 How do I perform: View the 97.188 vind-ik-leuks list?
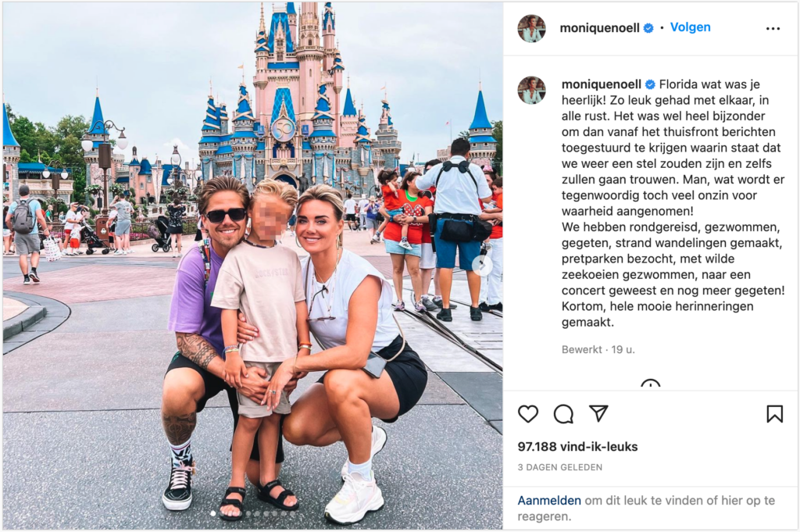[577, 447]
